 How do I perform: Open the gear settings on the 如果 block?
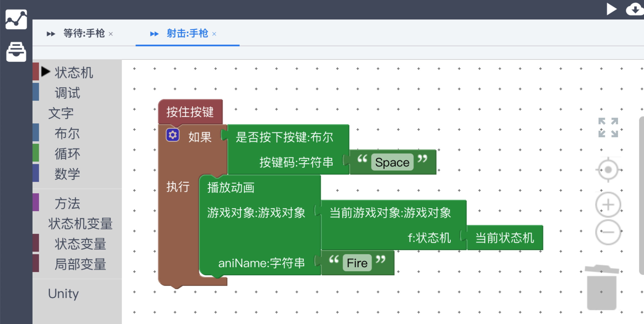[x=173, y=135]
